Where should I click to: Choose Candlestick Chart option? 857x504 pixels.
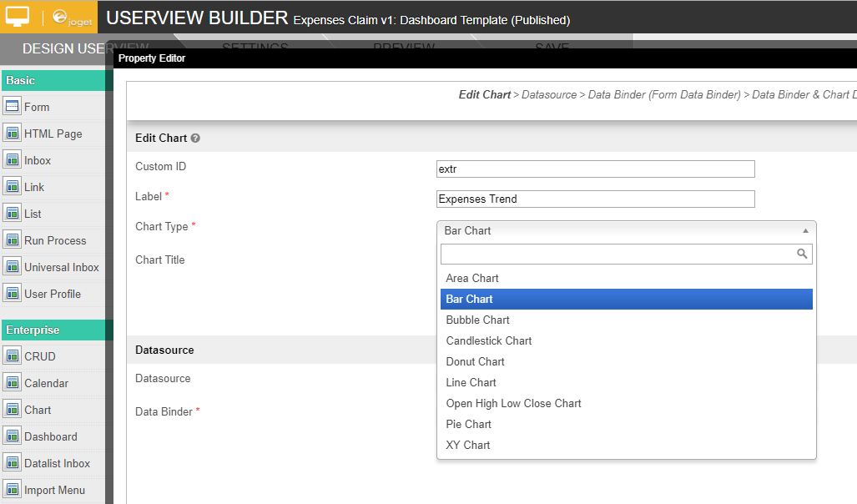[x=627, y=340]
